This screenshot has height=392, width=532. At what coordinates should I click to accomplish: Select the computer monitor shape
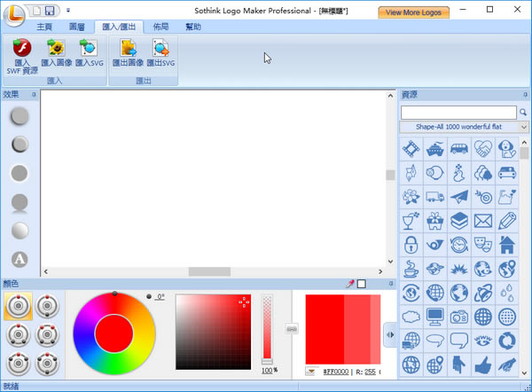(x=435, y=317)
